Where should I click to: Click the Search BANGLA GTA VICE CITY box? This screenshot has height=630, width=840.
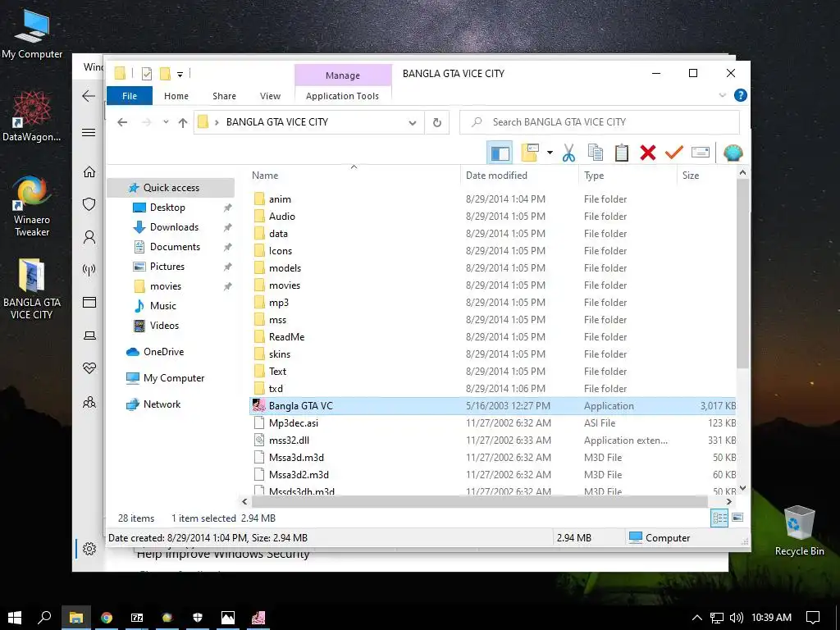(x=600, y=122)
